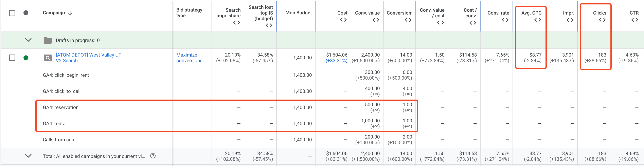644x166 pixels.
Task: Sort by the Impr. column header
Action: [568, 13]
